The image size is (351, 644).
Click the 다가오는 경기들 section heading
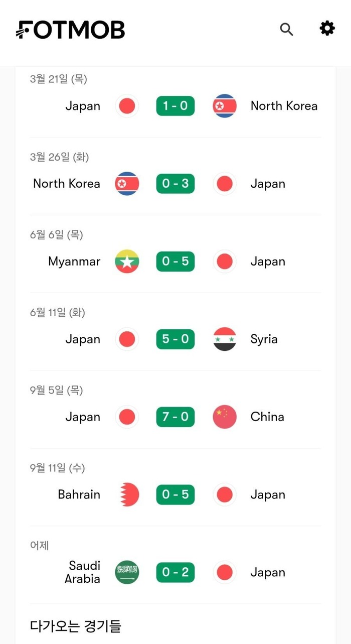click(76, 626)
